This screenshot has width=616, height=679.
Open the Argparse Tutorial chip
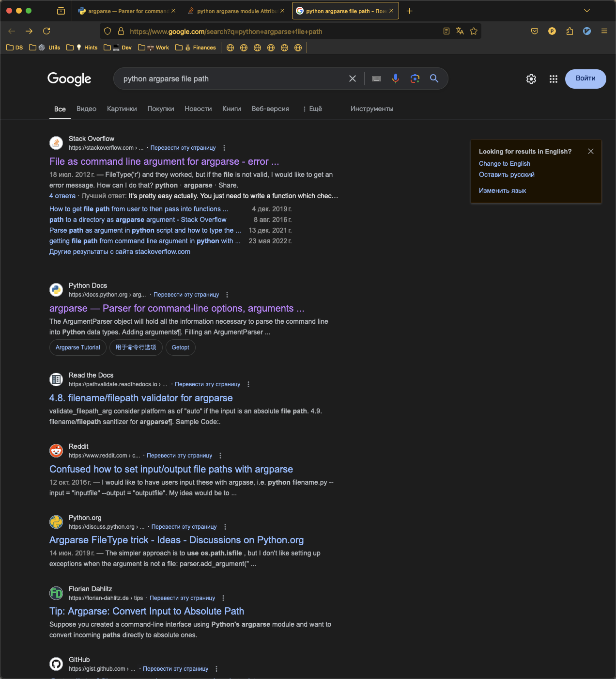pyautogui.click(x=78, y=347)
